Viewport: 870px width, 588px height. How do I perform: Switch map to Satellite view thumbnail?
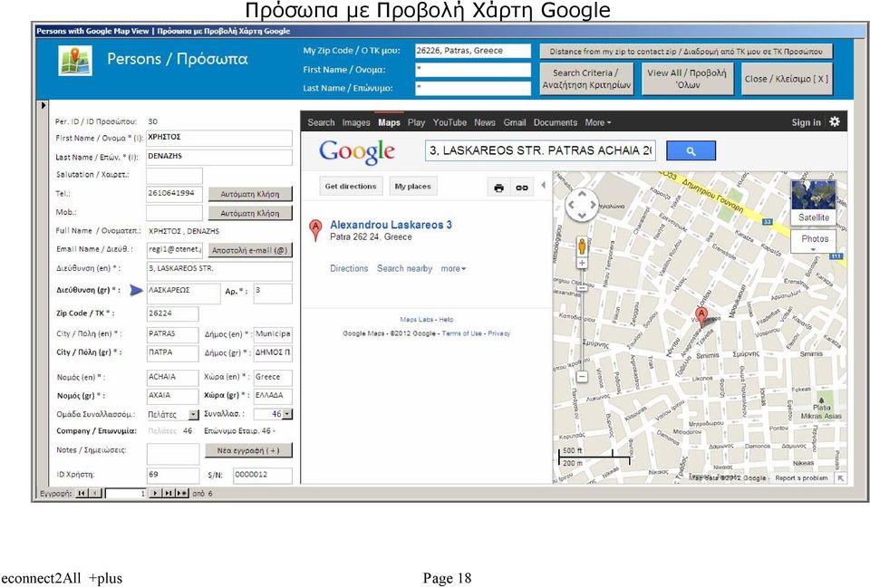pyautogui.click(x=814, y=202)
